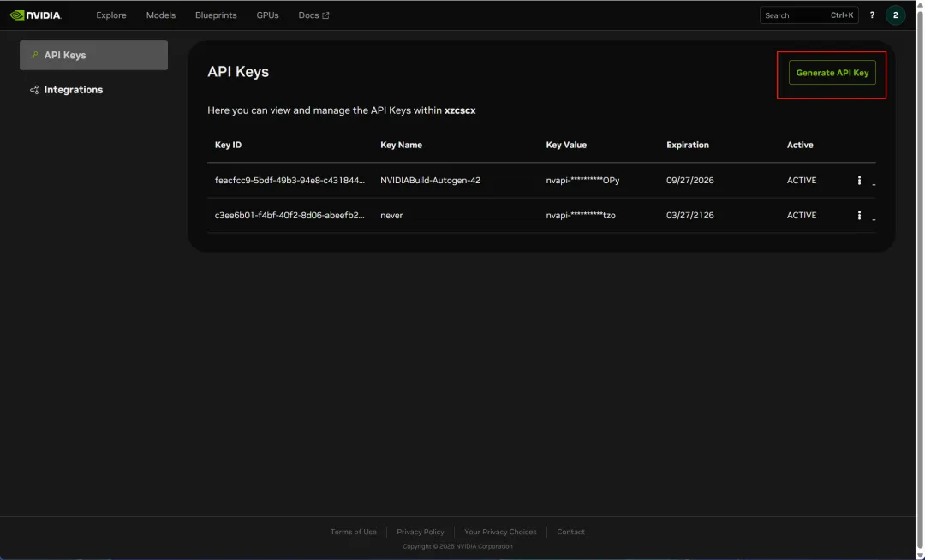Open the Privacy Policy link
The height and width of the screenshot is (560, 925).
(421, 532)
